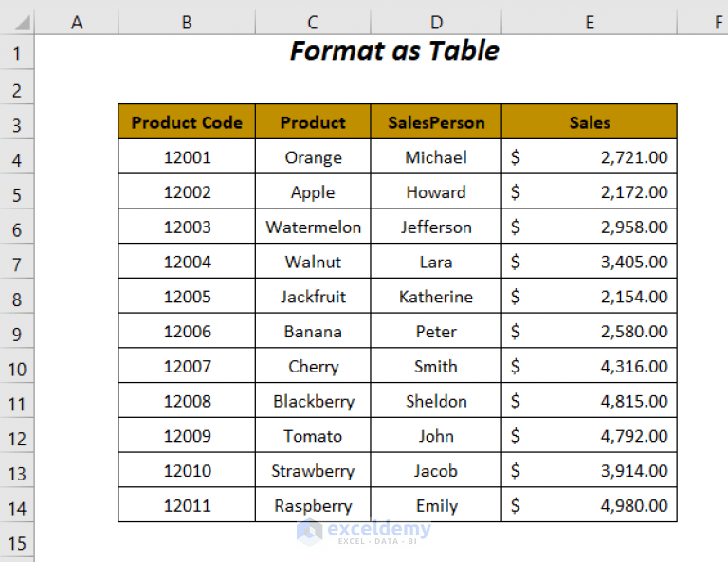Viewport: 728px width, 562px height.
Task: Click the cell containing 12001
Action: (187, 157)
